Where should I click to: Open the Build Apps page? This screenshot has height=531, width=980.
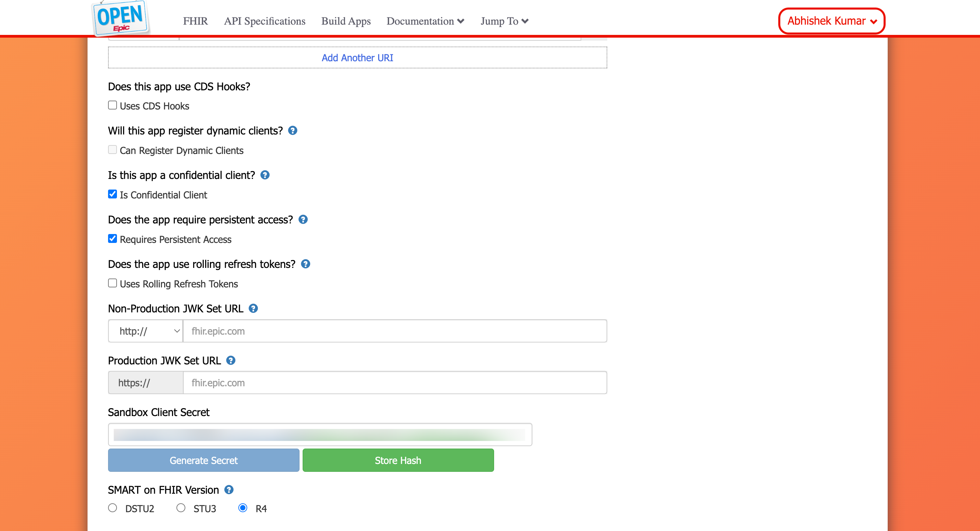[346, 21]
